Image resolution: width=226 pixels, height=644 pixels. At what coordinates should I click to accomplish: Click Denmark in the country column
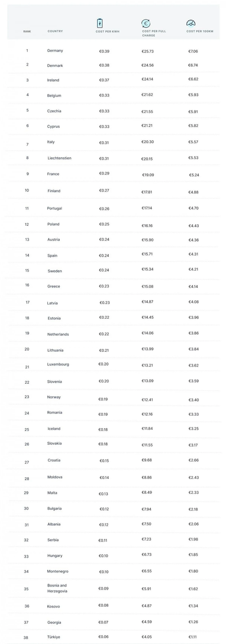pyautogui.click(x=54, y=65)
